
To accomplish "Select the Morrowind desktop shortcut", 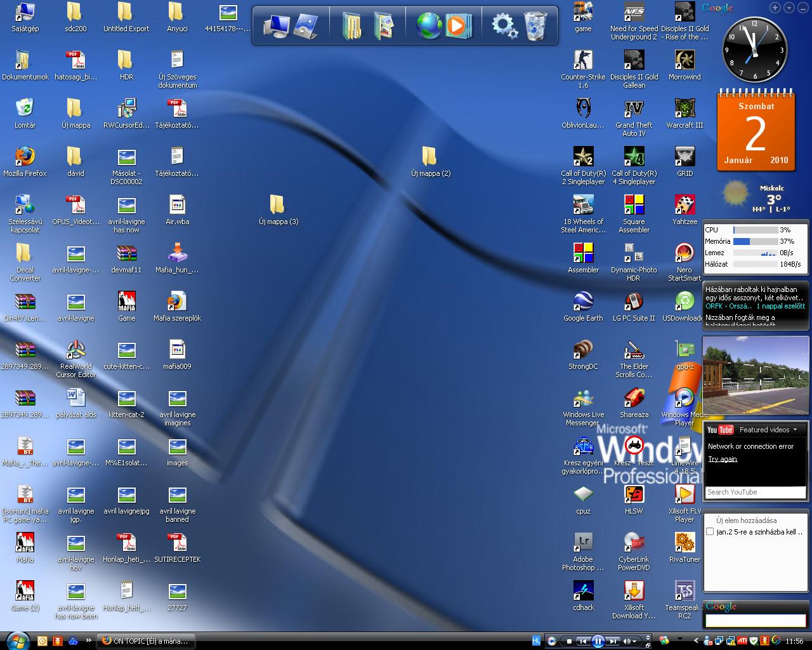I will point(684,66).
